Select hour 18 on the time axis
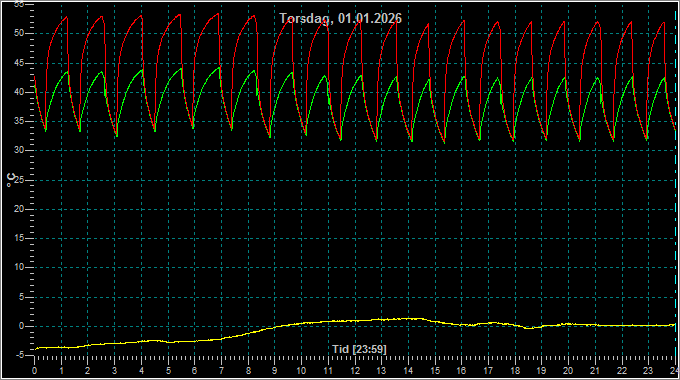 515,371
